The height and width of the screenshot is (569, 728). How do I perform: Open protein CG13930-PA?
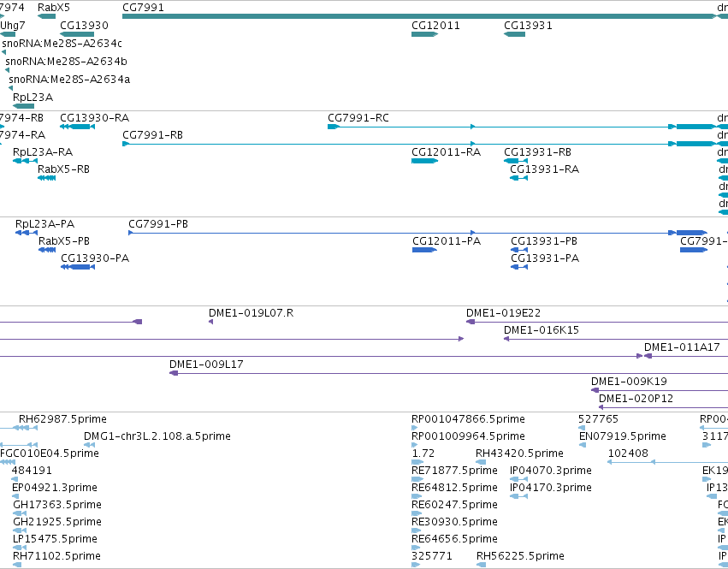click(x=78, y=267)
